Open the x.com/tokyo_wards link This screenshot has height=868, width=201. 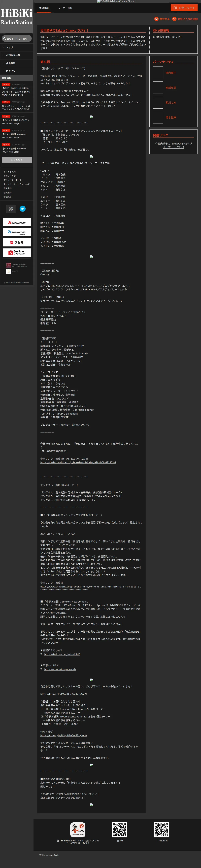click(60, 669)
